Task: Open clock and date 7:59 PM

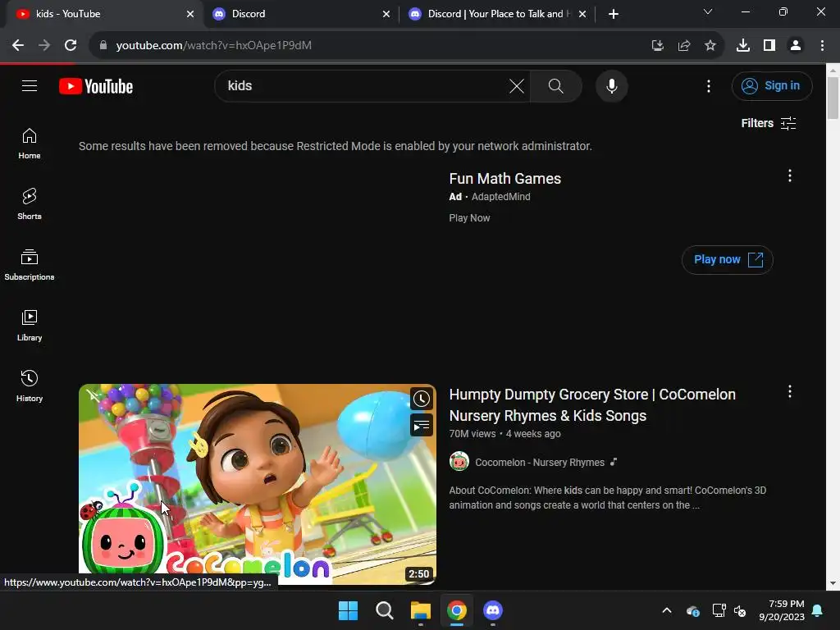Action: tap(782, 610)
